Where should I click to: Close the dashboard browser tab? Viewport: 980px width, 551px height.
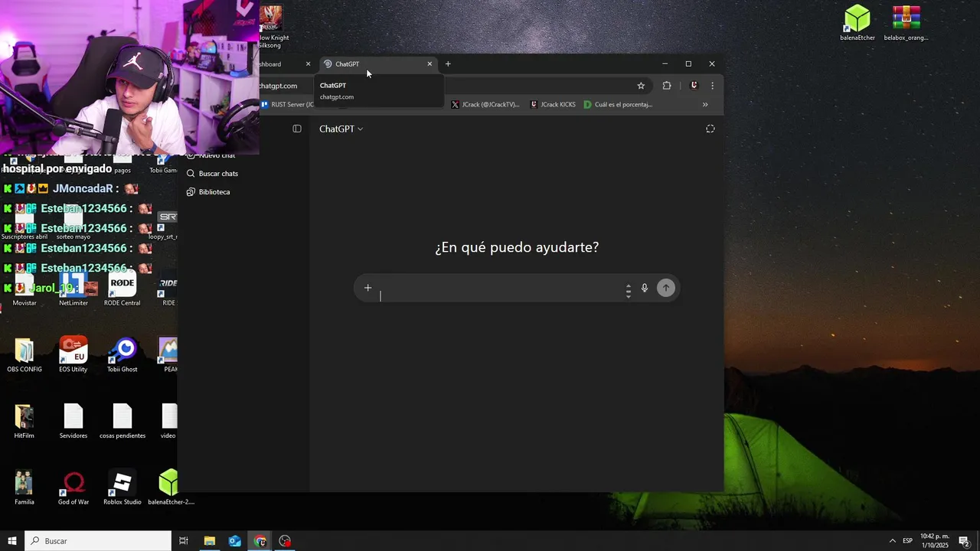coord(308,64)
